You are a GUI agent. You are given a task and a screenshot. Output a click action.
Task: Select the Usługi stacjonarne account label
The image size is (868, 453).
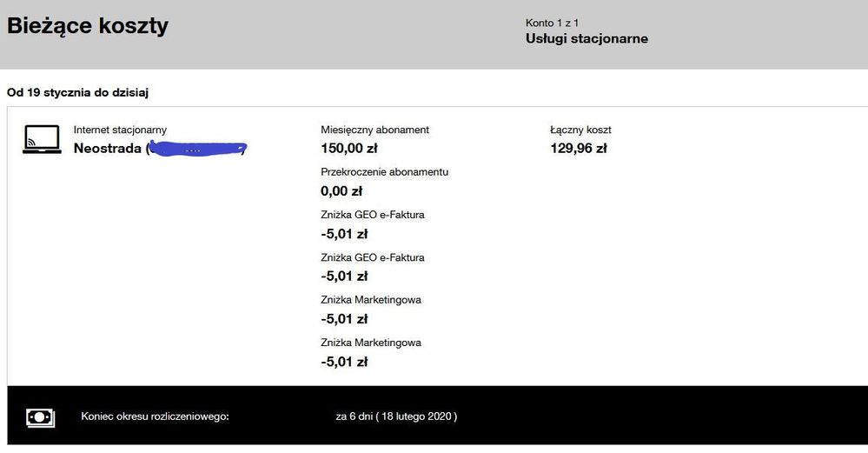point(586,39)
